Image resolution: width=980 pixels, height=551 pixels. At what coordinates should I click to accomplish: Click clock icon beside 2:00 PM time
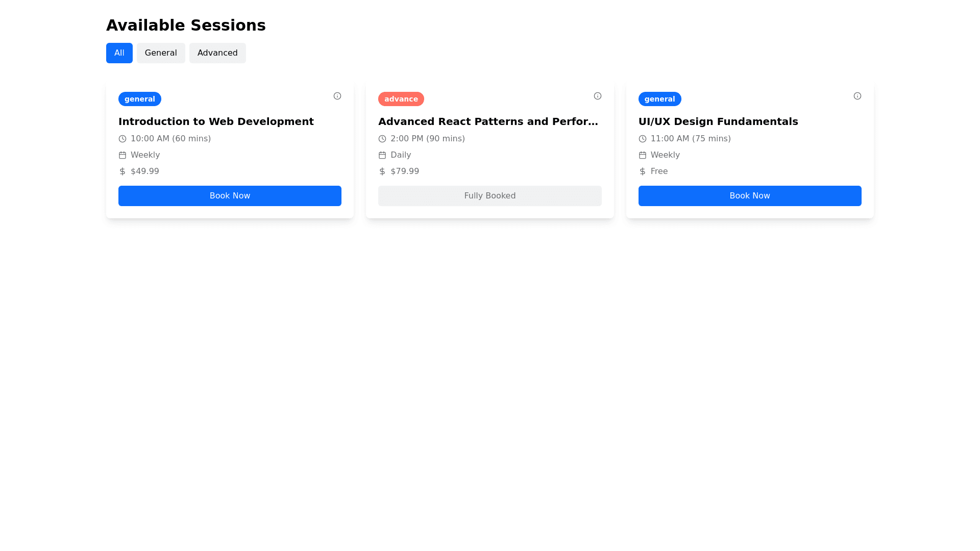point(382,139)
